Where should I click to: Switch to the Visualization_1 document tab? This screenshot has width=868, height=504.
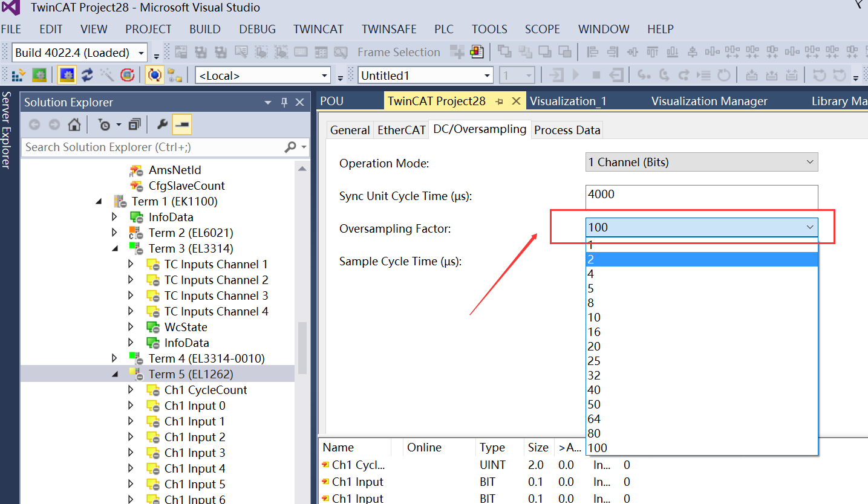[x=568, y=101]
